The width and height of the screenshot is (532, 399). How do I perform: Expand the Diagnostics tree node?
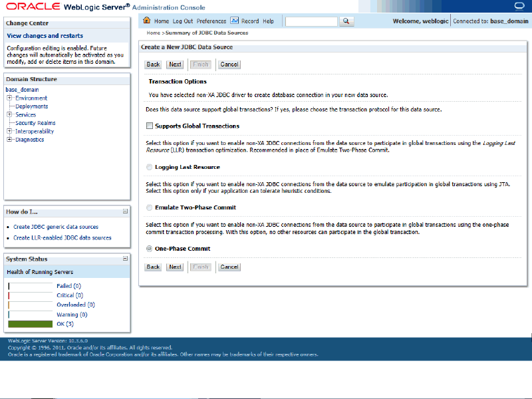9,140
